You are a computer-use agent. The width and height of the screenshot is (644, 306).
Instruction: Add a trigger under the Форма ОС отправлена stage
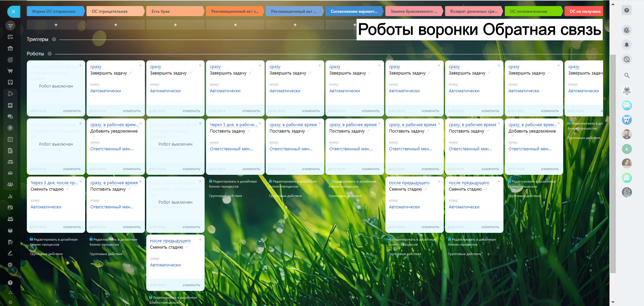[56, 25]
